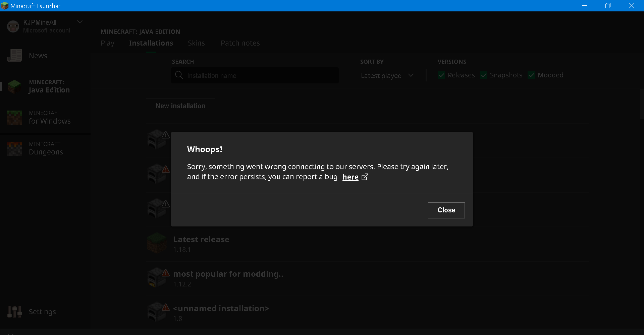
Task: Open Minecraft for Windows icon in sidebar
Action: (14, 118)
